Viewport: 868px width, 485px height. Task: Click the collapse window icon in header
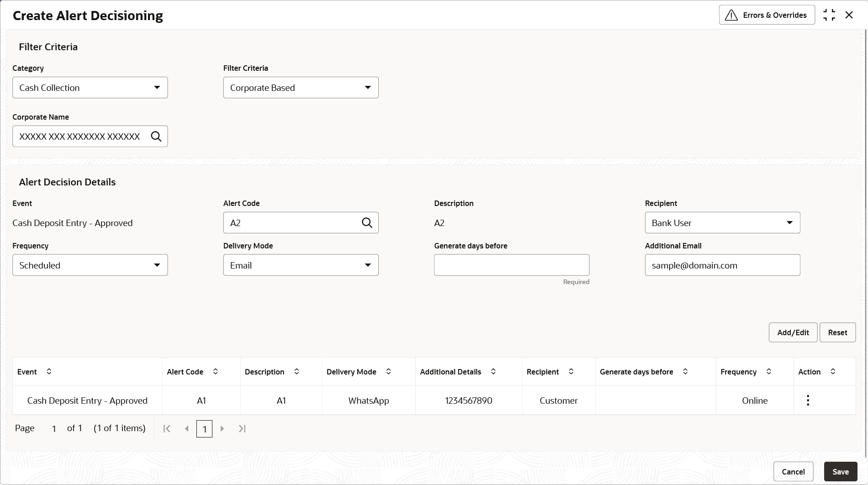tap(829, 15)
